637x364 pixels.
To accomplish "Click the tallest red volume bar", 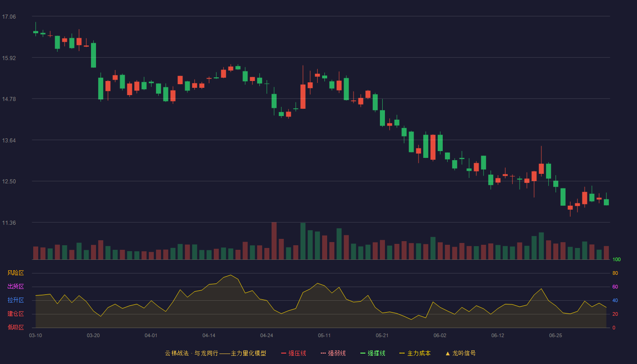I will (x=274, y=241).
